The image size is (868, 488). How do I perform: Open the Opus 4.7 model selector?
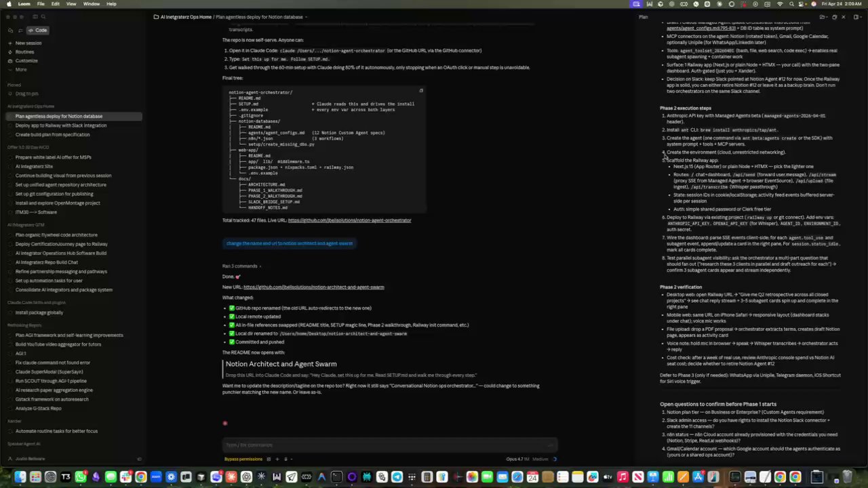point(516,459)
